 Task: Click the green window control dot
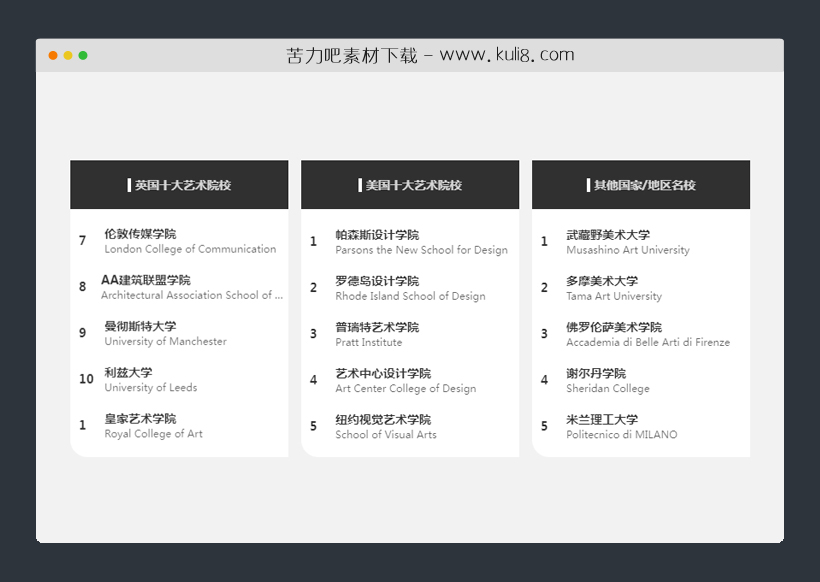coord(81,56)
